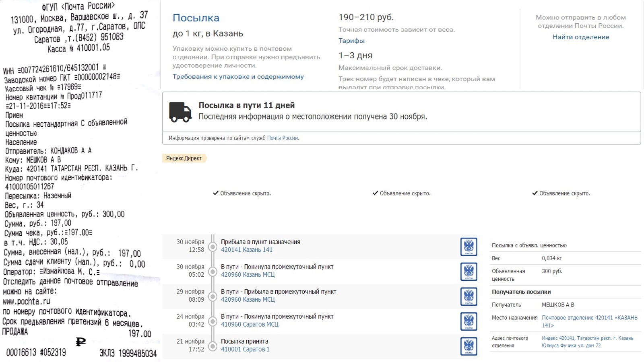Click timeline marker for 30 ноября 05:02
644x362 pixels.
[x=213, y=271]
